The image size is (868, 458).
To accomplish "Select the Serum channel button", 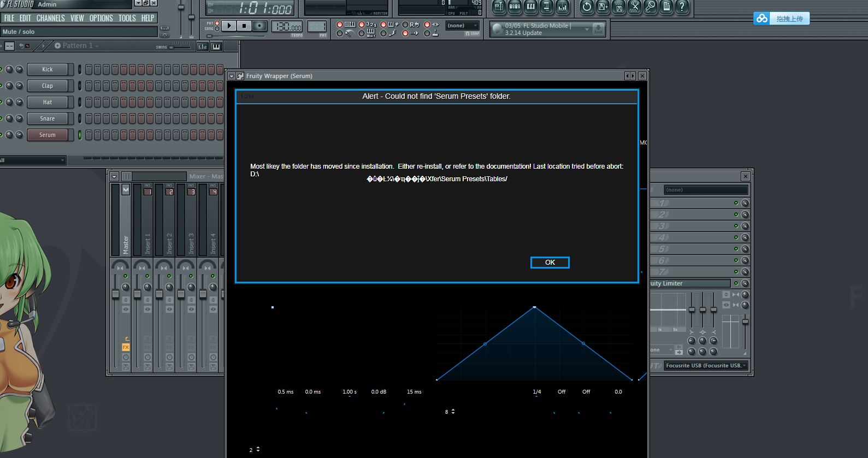I will point(48,135).
